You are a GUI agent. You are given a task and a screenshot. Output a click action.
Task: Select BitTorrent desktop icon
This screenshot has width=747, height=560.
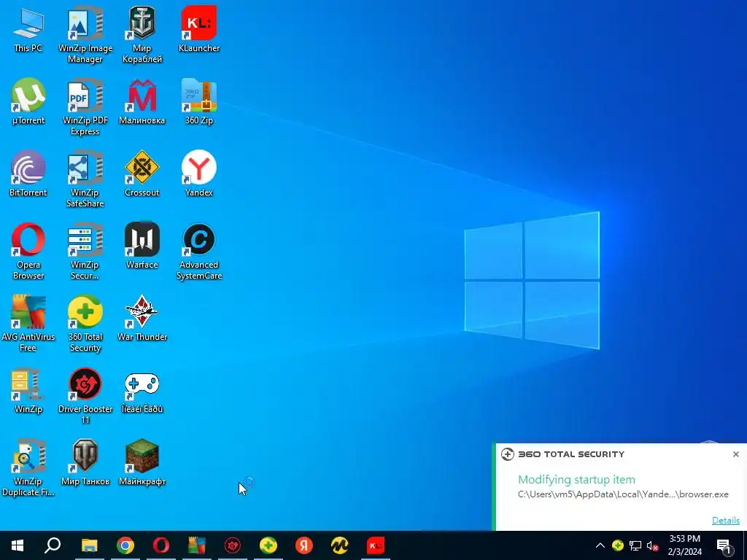click(x=28, y=174)
